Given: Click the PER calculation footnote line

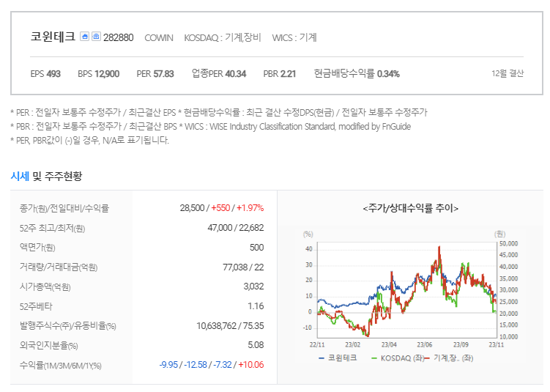Looking at the screenshot, I should [x=219, y=112].
